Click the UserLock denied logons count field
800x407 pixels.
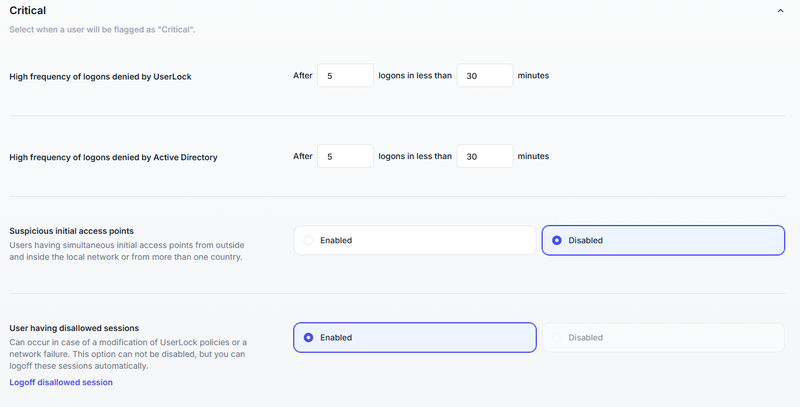point(345,76)
